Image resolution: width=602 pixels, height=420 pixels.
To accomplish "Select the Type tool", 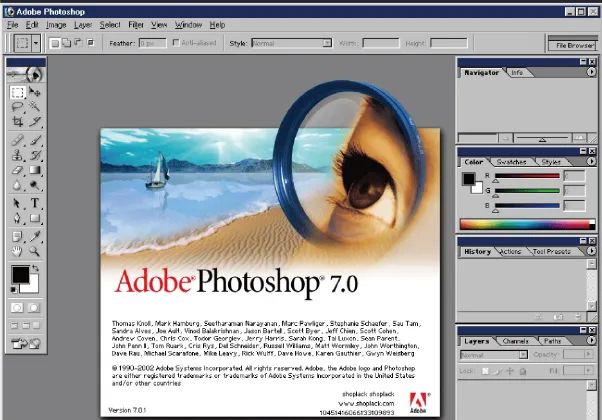I will point(35,203).
